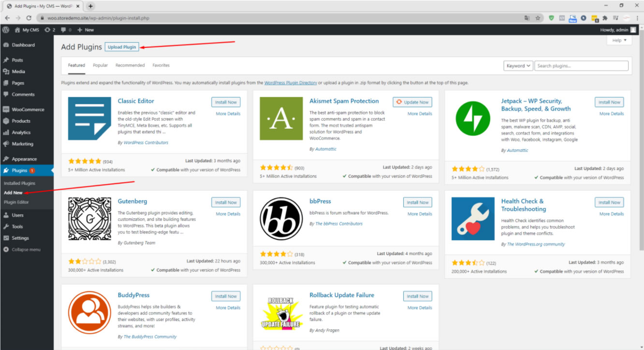Viewport: 644px width, 350px height.
Task: Open Jetpack plugin title link
Action: [x=536, y=105]
